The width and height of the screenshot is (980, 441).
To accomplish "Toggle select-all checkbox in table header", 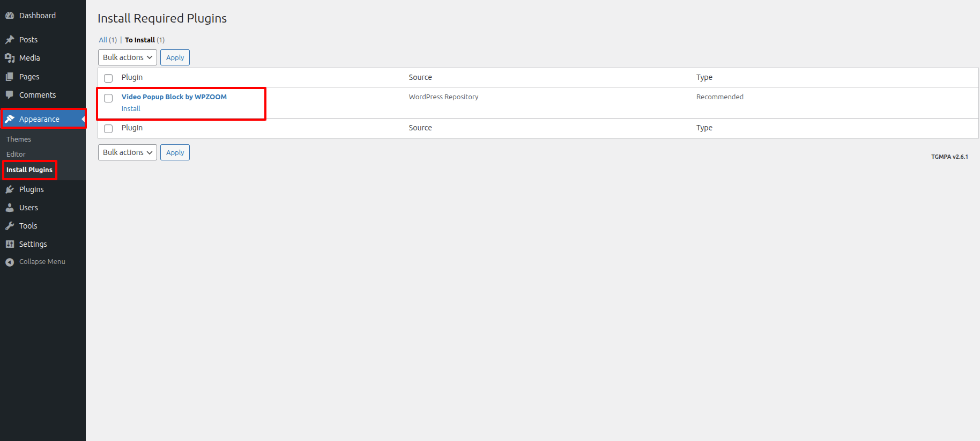I will click(x=108, y=78).
